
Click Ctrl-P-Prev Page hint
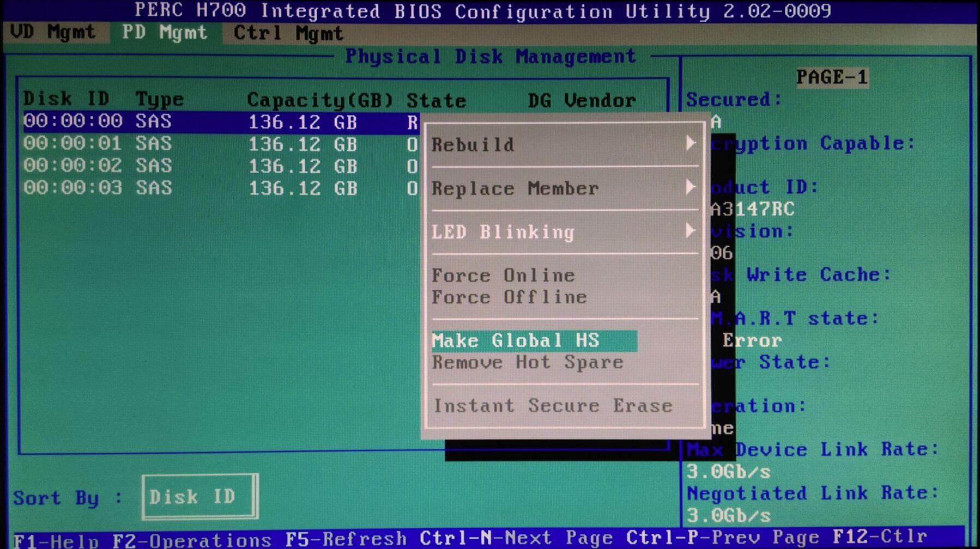[723, 538]
